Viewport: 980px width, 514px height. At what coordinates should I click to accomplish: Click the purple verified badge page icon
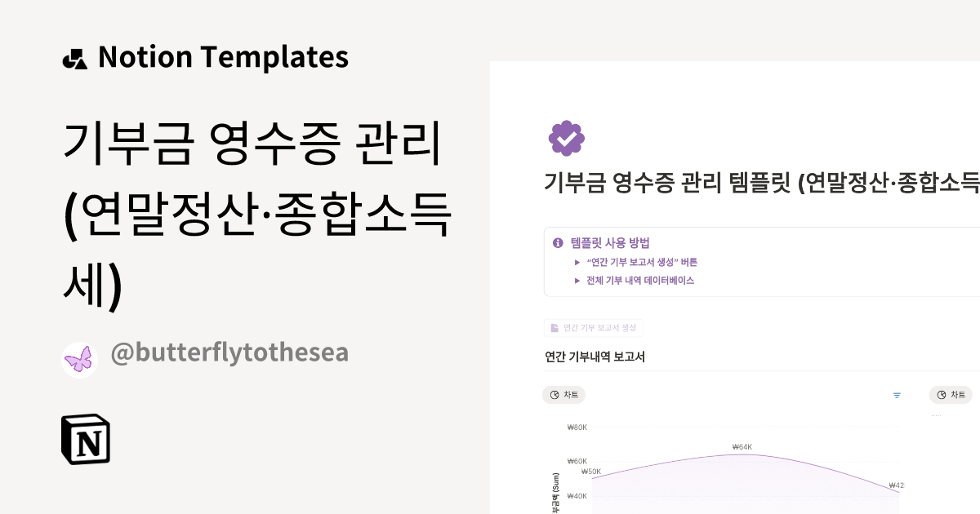pyautogui.click(x=566, y=138)
